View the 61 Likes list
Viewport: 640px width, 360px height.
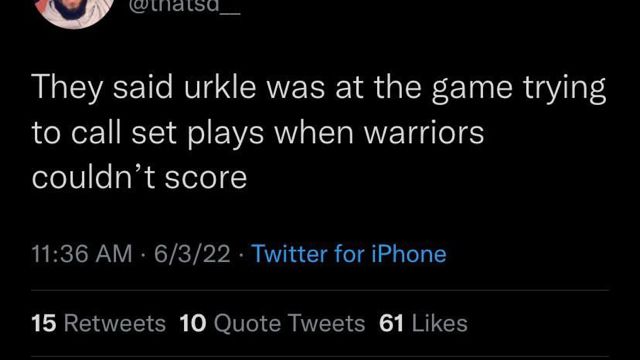(423, 324)
